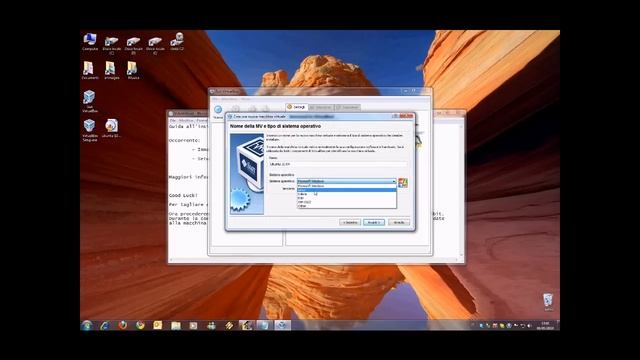
Task: Click the Notepad horizontal scrollbar at the bottom
Action: tap(315, 260)
